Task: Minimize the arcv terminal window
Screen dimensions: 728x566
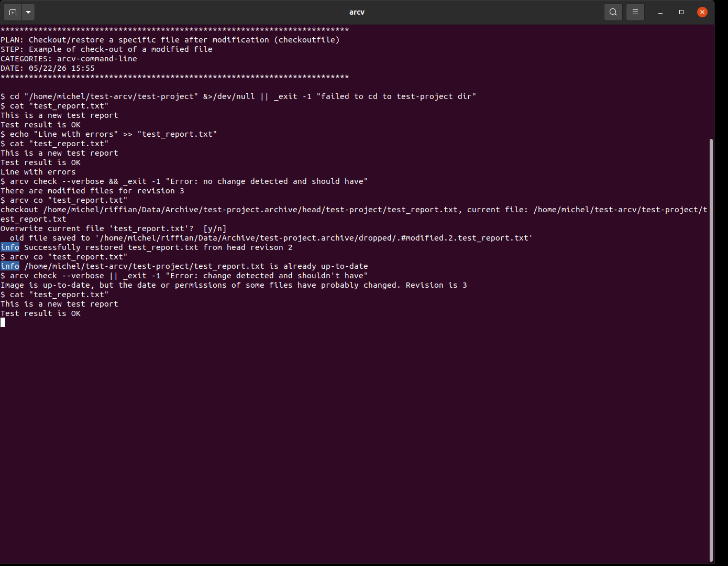Action: click(660, 12)
